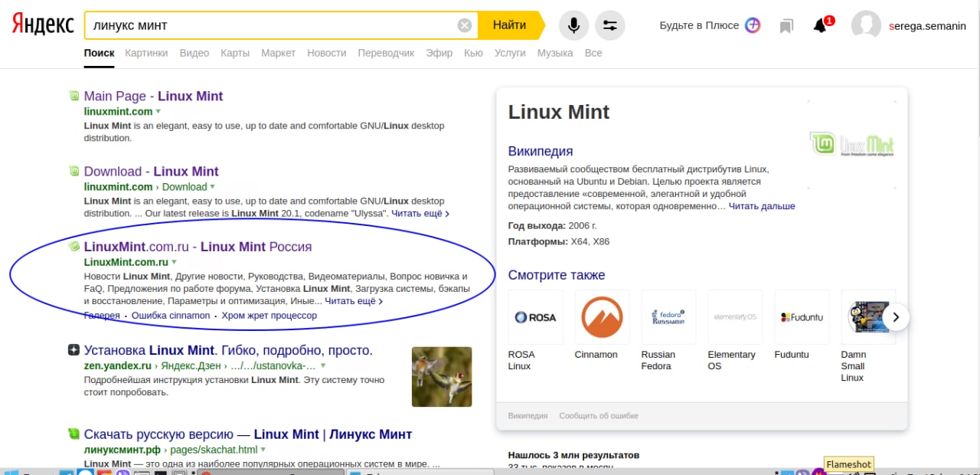Image resolution: width=980 pixels, height=475 pixels.
Task: Open the Russian Fedora logo tile
Action: [668, 317]
